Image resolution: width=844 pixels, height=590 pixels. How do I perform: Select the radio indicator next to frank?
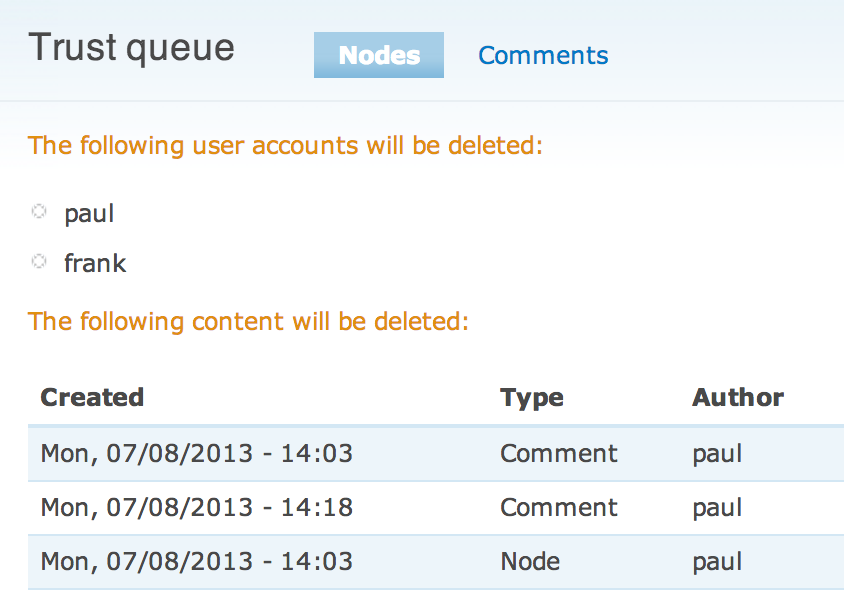click(38, 261)
